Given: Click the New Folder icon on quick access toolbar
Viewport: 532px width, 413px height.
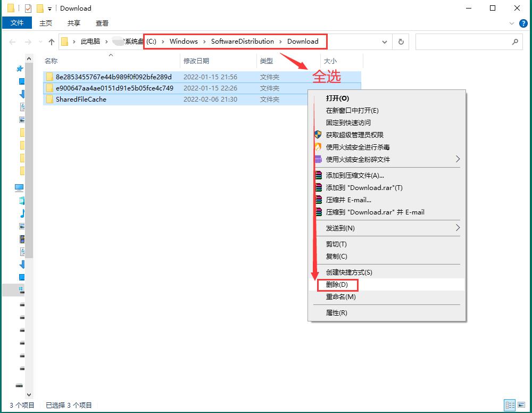Looking at the screenshot, I should click(x=40, y=8).
